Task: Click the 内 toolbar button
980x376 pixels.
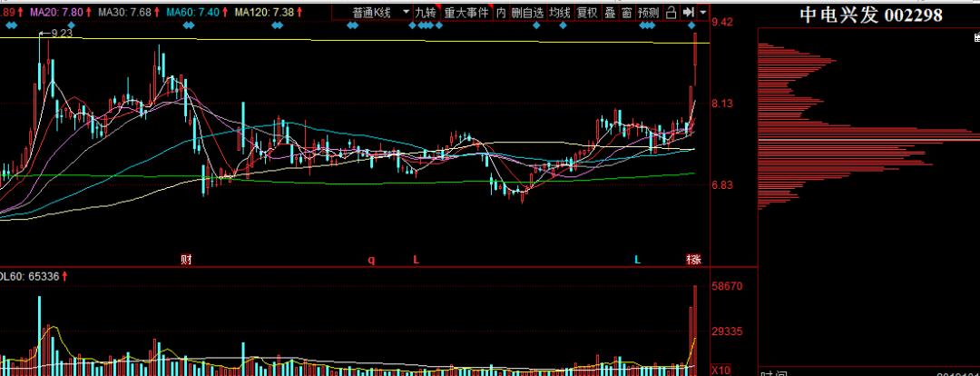Action: (x=501, y=12)
